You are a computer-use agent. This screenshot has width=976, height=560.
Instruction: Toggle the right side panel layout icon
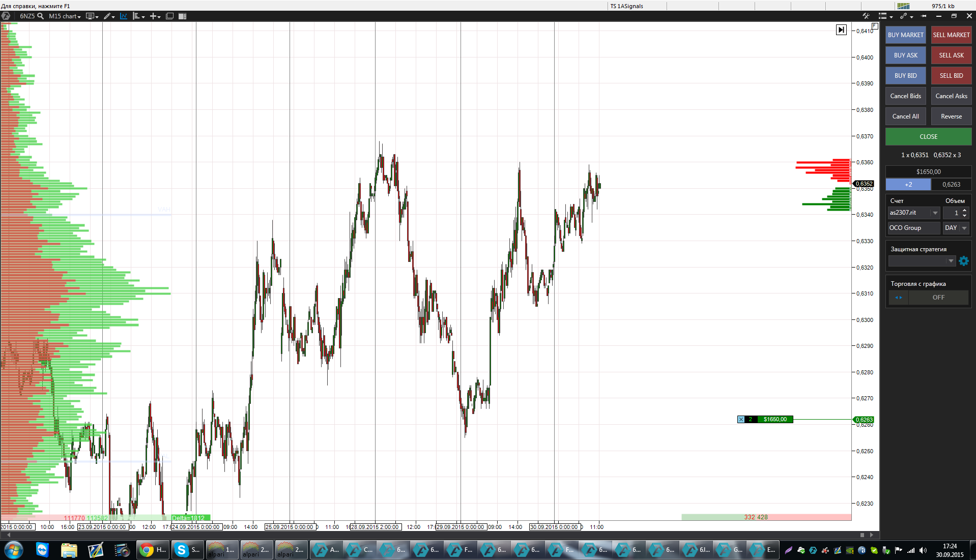click(x=183, y=16)
